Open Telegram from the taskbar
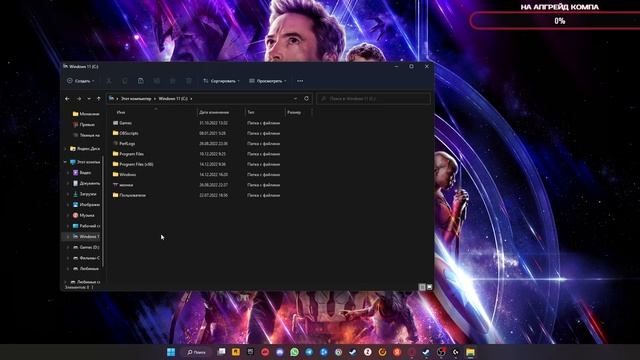Screen dimensions: 640x360 (x=309, y=352)
